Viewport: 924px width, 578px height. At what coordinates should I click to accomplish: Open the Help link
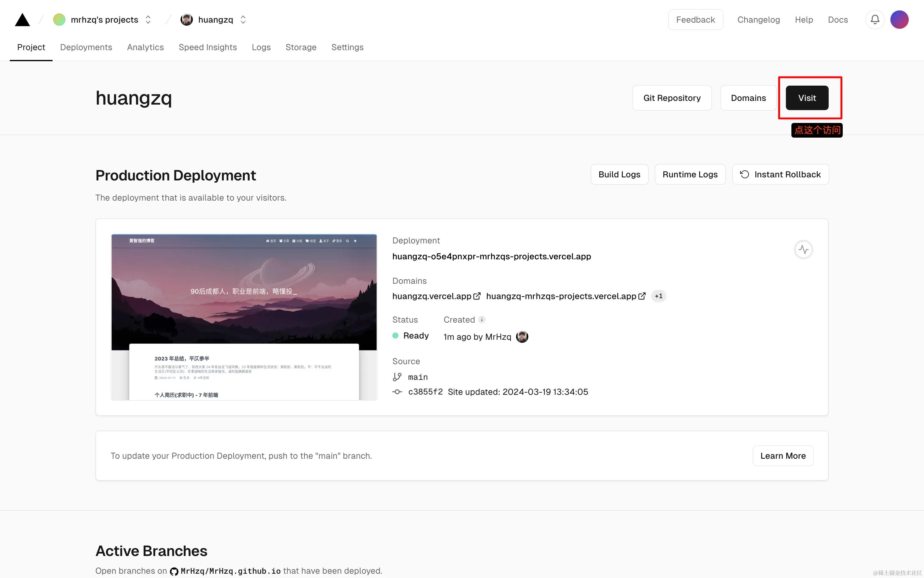point(804,20)
